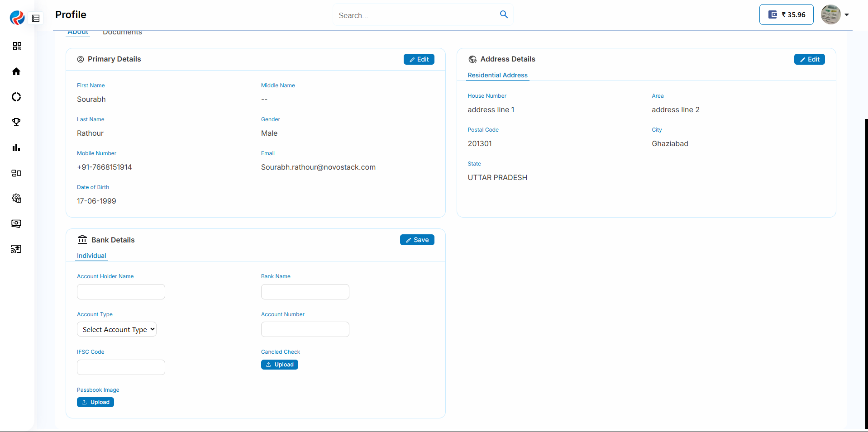Click the donut ring sidebar icon

(x=17, y=97)
